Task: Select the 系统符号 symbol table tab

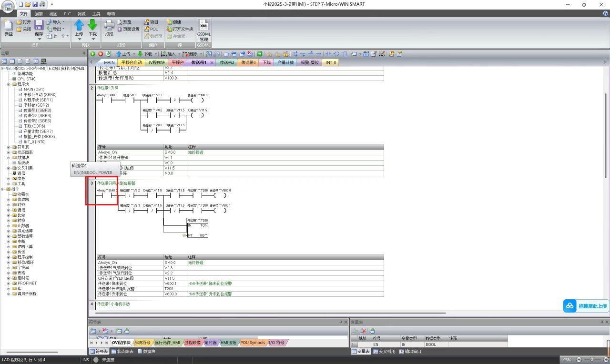Action: pos(142,343)
